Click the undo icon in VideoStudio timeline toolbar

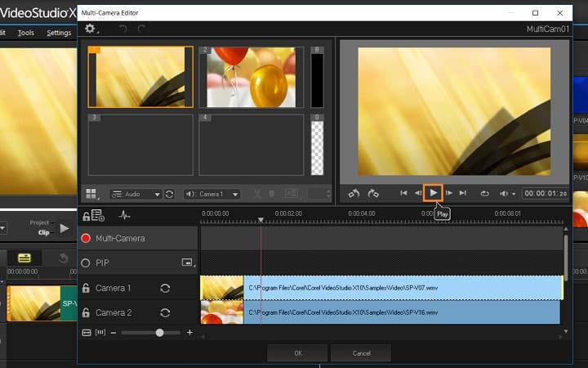click(x=64, y=258)
